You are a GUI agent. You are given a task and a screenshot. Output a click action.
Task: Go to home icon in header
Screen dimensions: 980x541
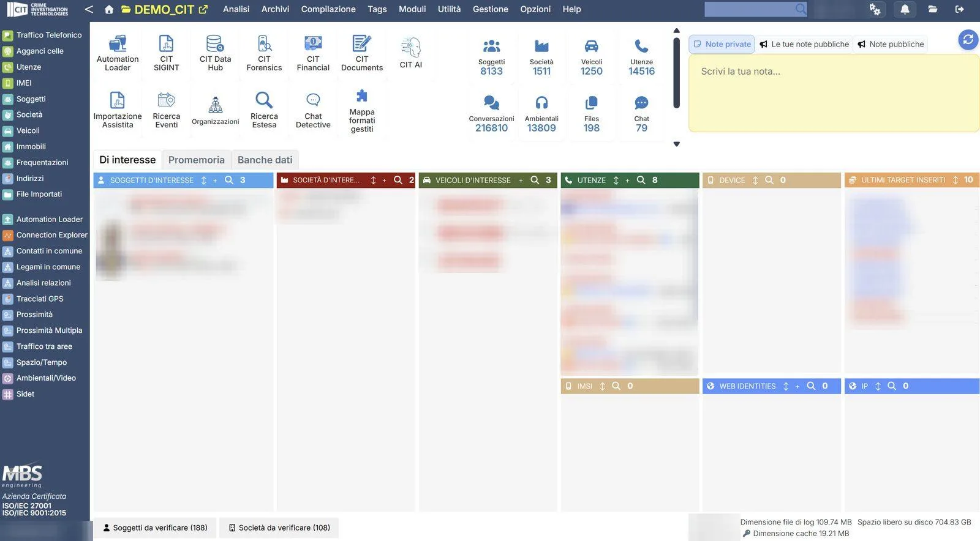click(x=109, y=9)
